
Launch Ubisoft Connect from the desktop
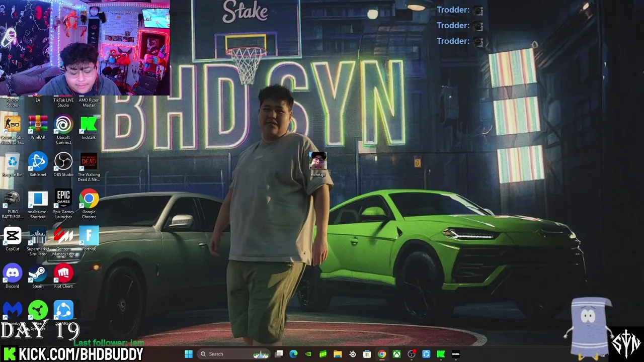pyautogui.click(x=63, y=130)
